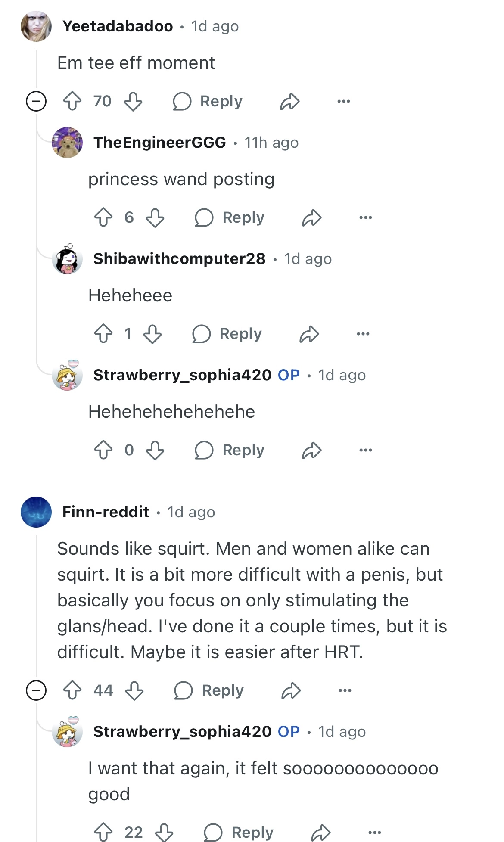The height and width of the screenshot is (842, 504).
Task: Downvote Shibawithcomputer28's Heheheee comment
Action: coord(152,334)
